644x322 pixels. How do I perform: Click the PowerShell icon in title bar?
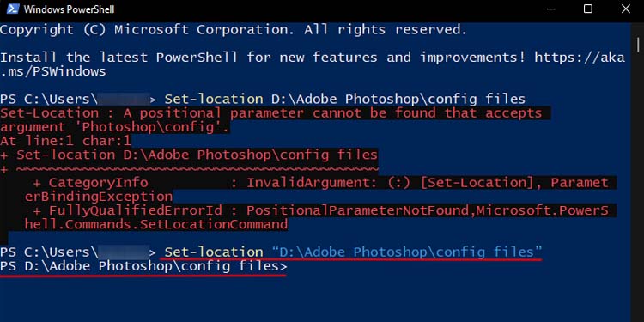click(x=13, y=9)
